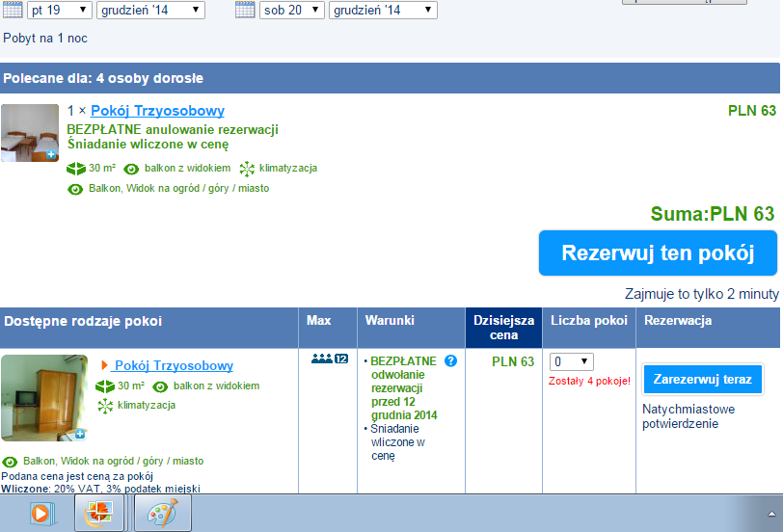Show hidden system tray icons arrow
783x532 pixels.
coord(771,514)
